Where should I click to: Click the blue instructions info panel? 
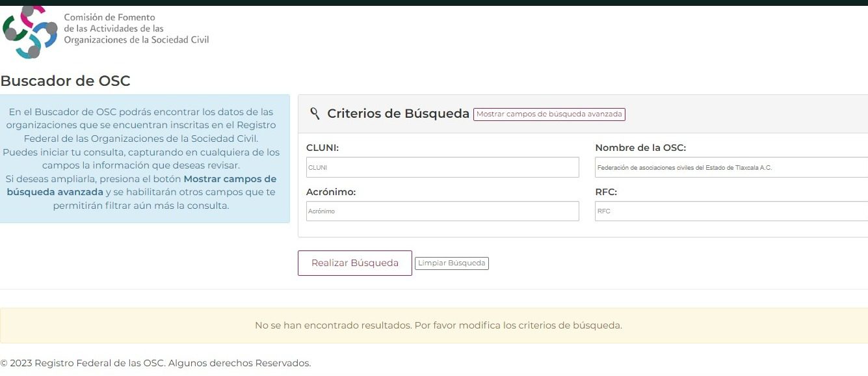click(144, 158)
